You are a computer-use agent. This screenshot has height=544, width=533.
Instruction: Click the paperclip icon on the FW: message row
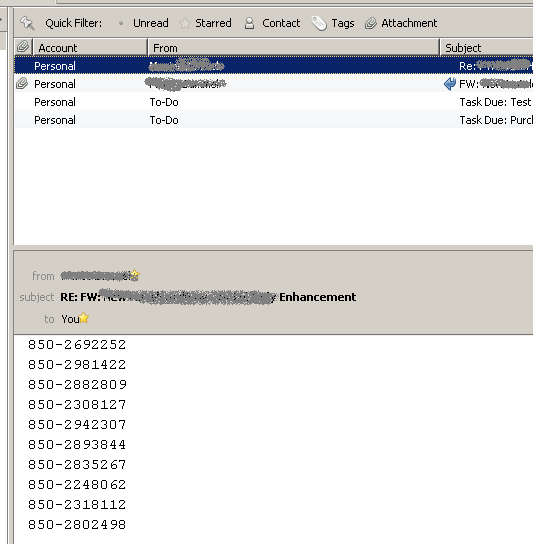pyautogui.click(x=22, y=84)
